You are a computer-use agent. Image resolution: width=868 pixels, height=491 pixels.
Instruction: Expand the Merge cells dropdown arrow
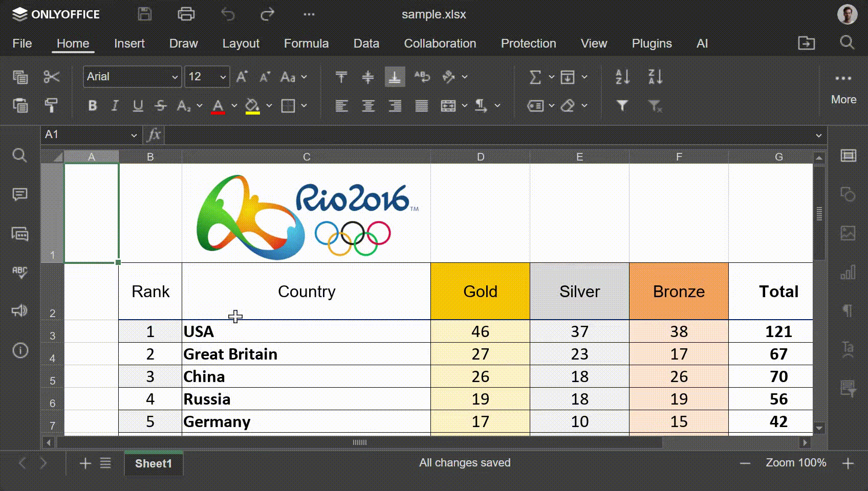click(465, 106)
